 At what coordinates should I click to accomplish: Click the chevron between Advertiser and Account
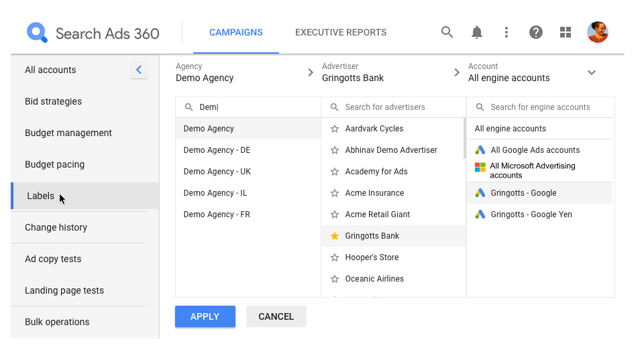[x=457, y=72]
